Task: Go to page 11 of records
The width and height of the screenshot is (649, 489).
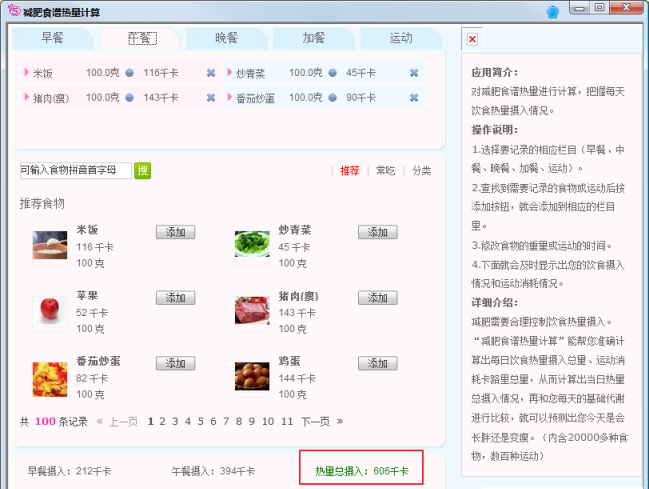Action: click(287, 422)
